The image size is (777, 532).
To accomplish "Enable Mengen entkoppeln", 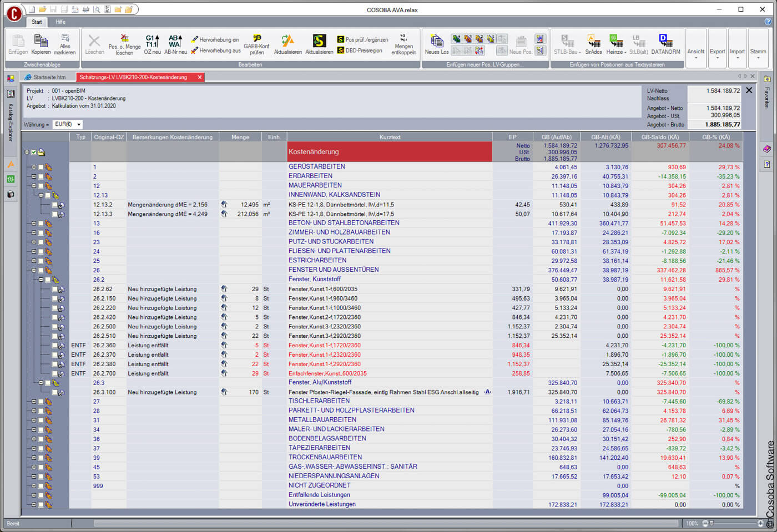I will click(x=403, y=44).
